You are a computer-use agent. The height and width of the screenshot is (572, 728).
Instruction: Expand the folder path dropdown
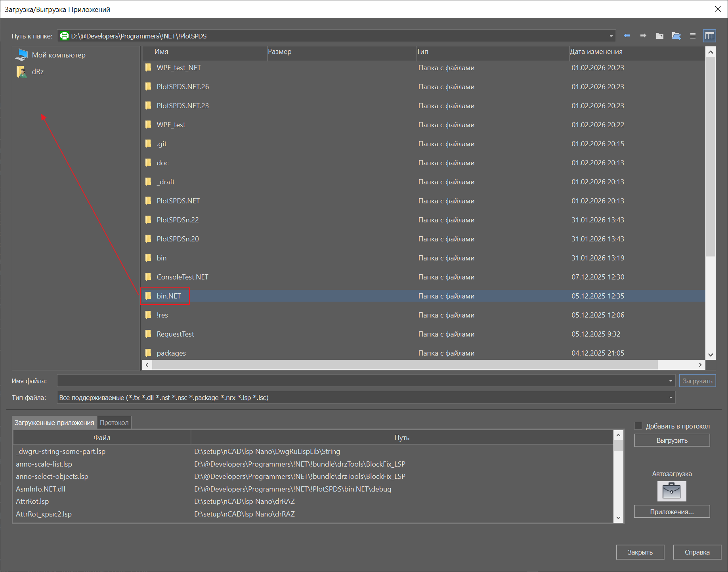pyautogui.click(x=611, y=36)
